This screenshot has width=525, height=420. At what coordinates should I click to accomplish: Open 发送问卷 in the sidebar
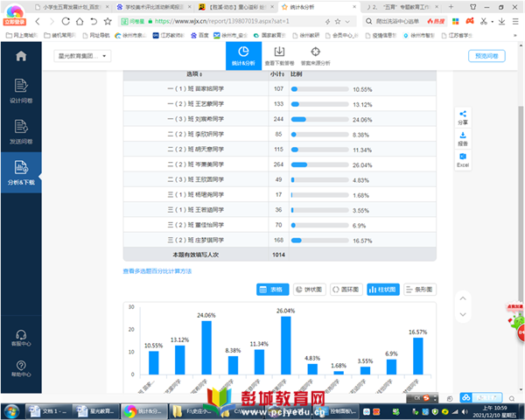(21, 132)
